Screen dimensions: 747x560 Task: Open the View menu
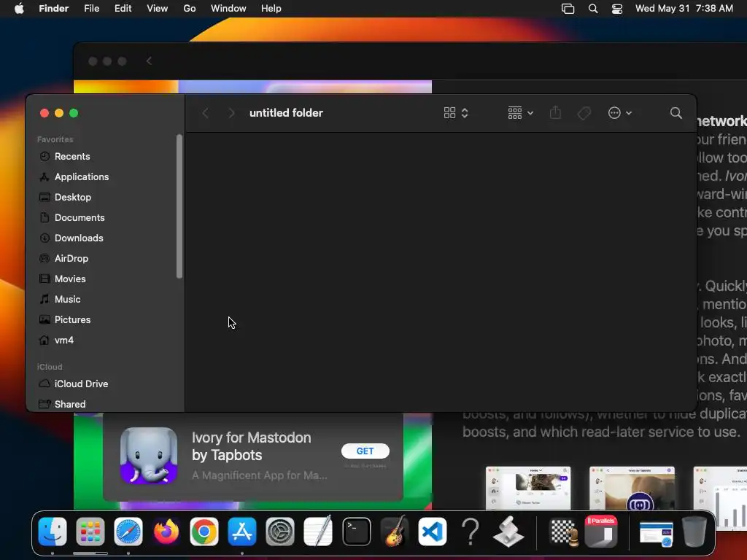click(158, 9)
